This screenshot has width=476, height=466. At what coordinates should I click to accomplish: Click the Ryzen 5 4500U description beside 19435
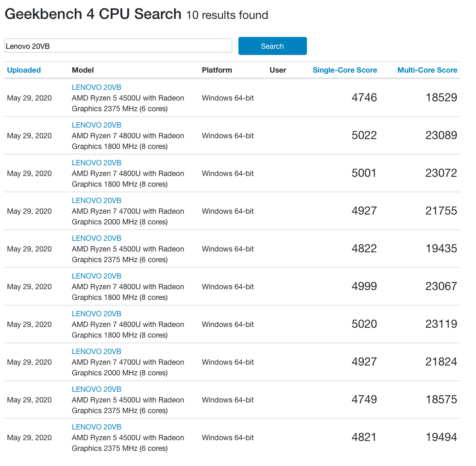pyautogui.click(x=128, y=254)
